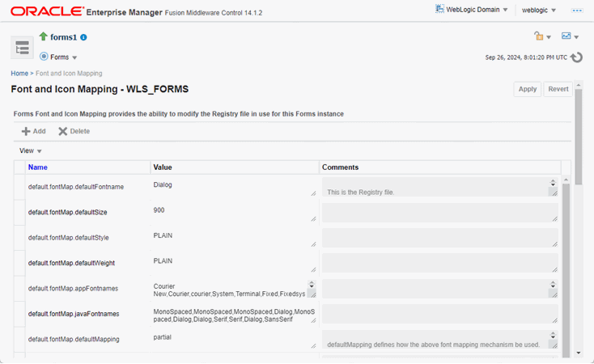Click the resize grip of defaultSize comments field
This screenshot has width=594, height=364.
[x=554, y=219]
